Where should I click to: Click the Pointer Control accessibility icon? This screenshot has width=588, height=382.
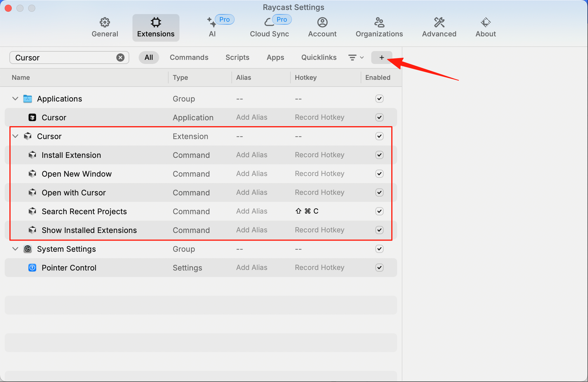32,268
